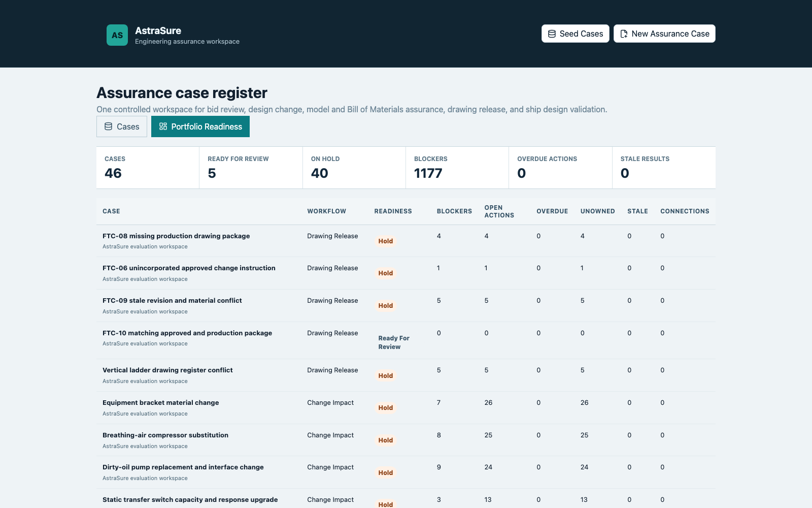This screenshot has height=508, width=812.
Task: Click the Hold badge for FTC-06
Action: pyautogui.click(x=386, y=273)
